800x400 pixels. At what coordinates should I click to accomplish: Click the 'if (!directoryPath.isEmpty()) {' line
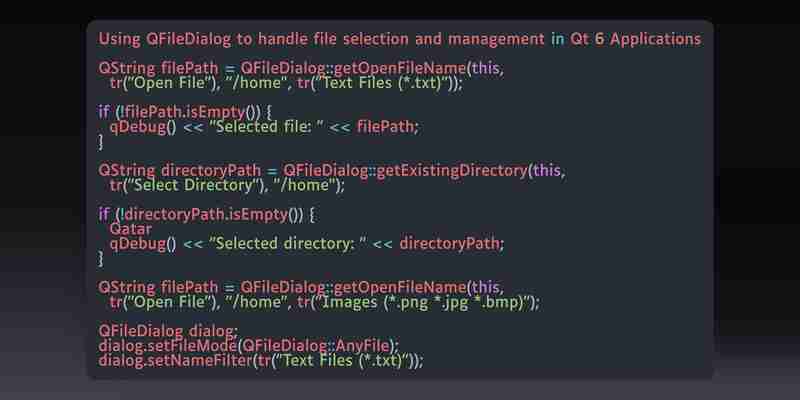(x=206, y=215)
